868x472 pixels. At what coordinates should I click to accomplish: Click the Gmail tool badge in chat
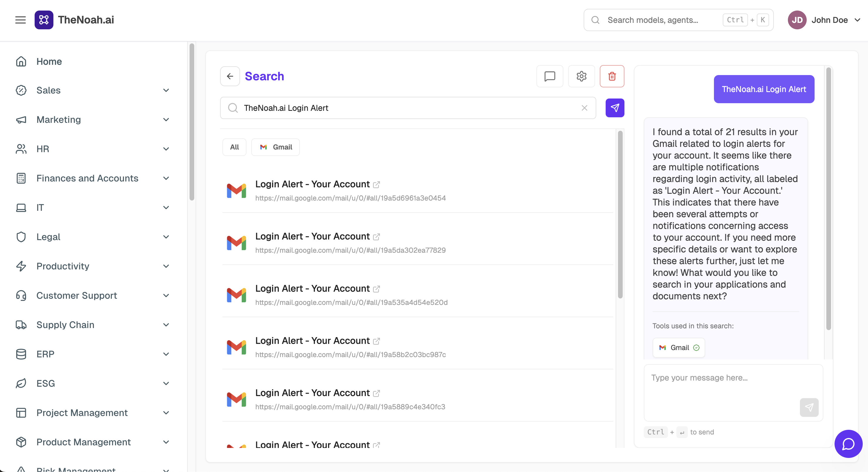(x=679, y=347)
